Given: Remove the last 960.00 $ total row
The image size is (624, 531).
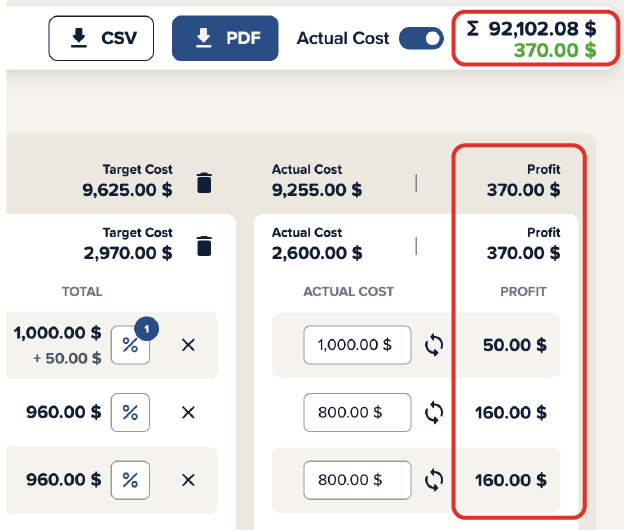Looking at the screenshot, I should (x=188, y=480).
